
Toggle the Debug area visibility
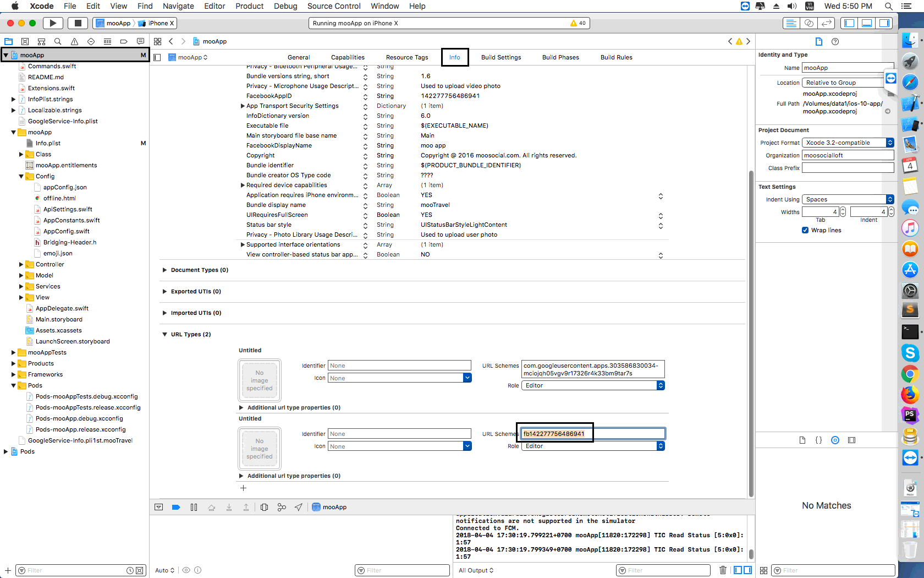(x=867, y=23)
